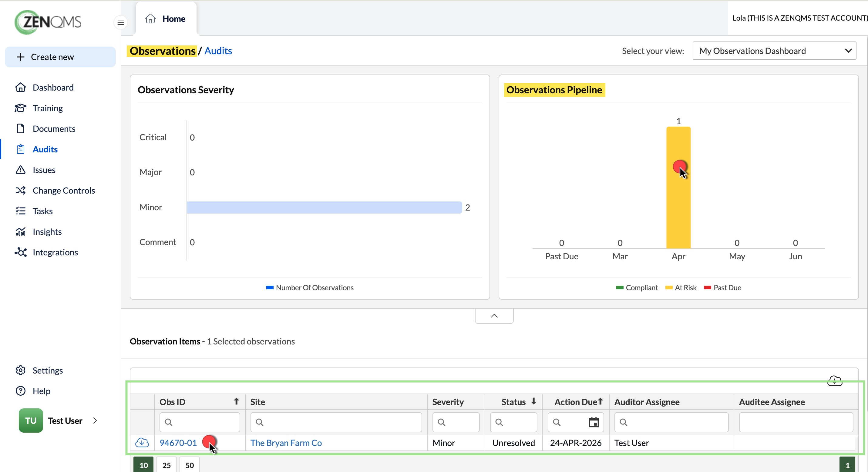Image resolution: width=868 pixels, height=472 pixels.
Task: Open the calendar picker in Action Due filter
Action: click(x=594, y=422)
